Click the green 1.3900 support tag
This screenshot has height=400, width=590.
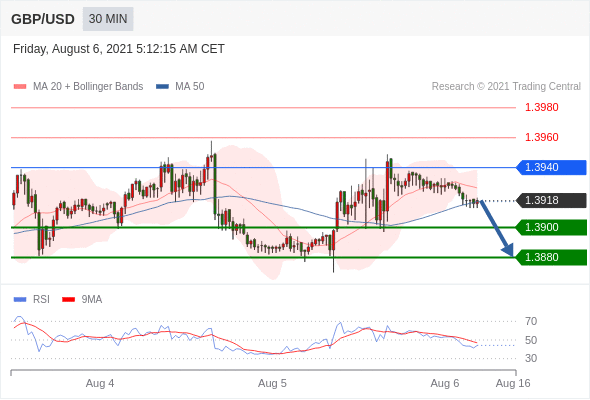tap(551, 227)
